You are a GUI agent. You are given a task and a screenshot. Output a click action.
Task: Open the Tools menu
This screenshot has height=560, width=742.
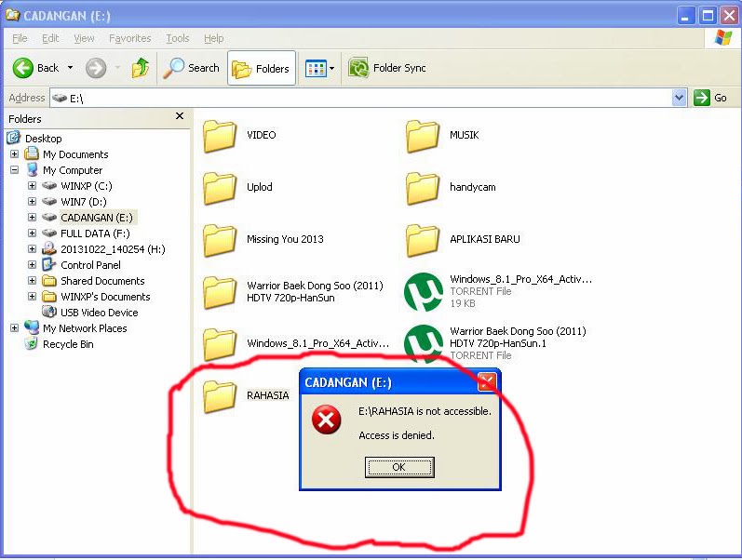pos(178,38)
